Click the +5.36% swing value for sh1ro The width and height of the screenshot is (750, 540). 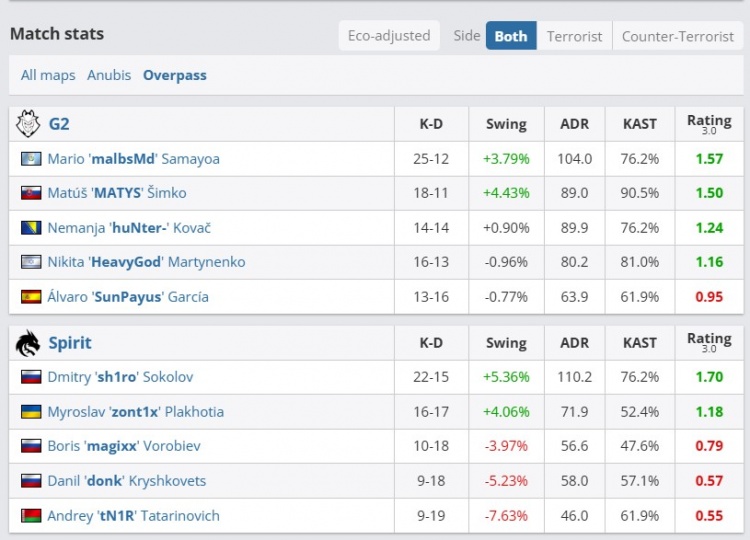[x=506, y=377]
